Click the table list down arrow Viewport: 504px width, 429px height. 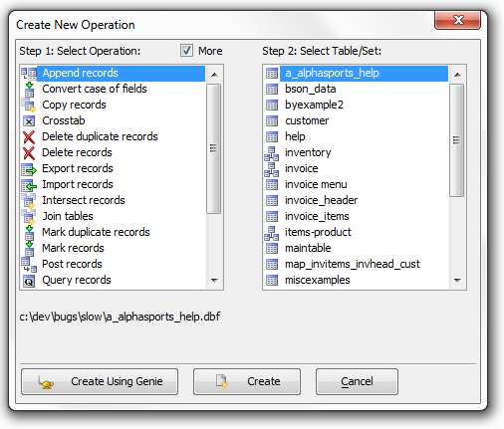[x=457, y=281]
